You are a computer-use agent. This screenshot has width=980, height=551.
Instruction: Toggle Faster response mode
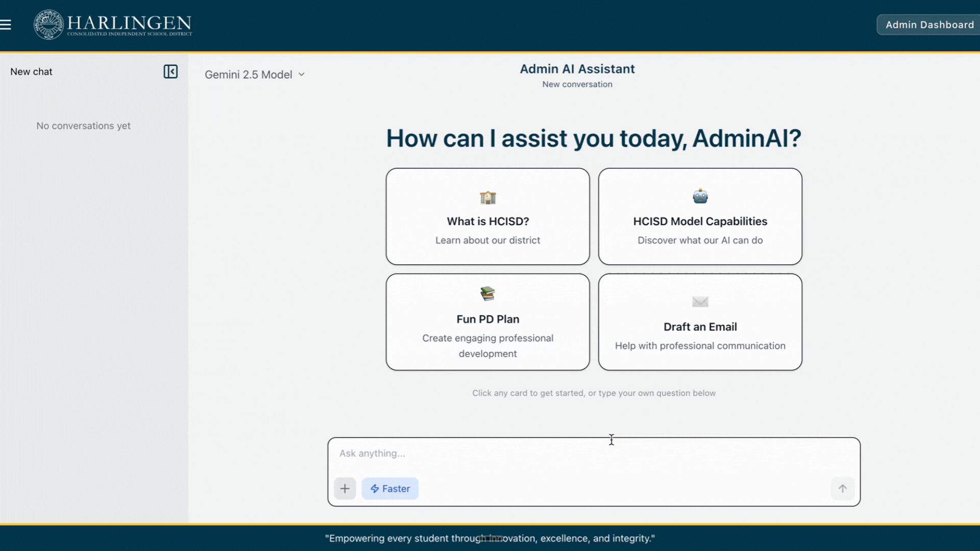pyautogui.click(x=389, y=488)
